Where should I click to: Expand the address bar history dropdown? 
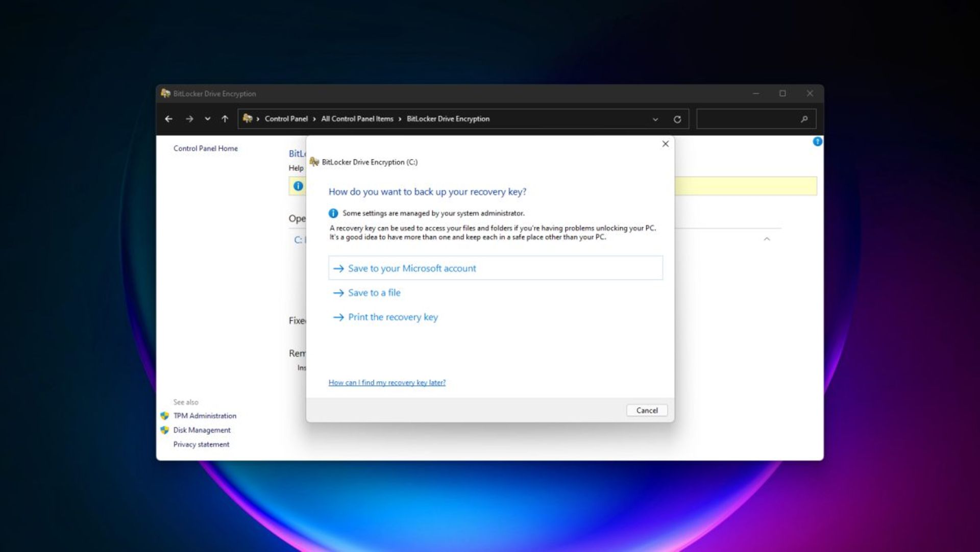[x=655, y=119]
